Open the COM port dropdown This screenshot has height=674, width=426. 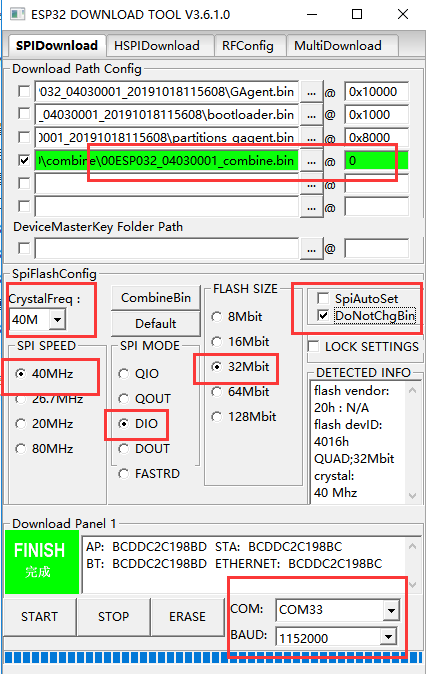coord(391,610)
